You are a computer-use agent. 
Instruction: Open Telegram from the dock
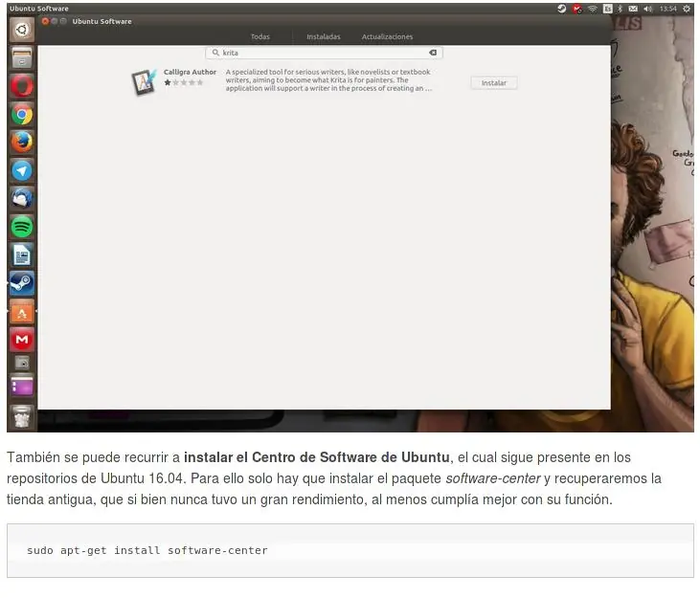21,170
